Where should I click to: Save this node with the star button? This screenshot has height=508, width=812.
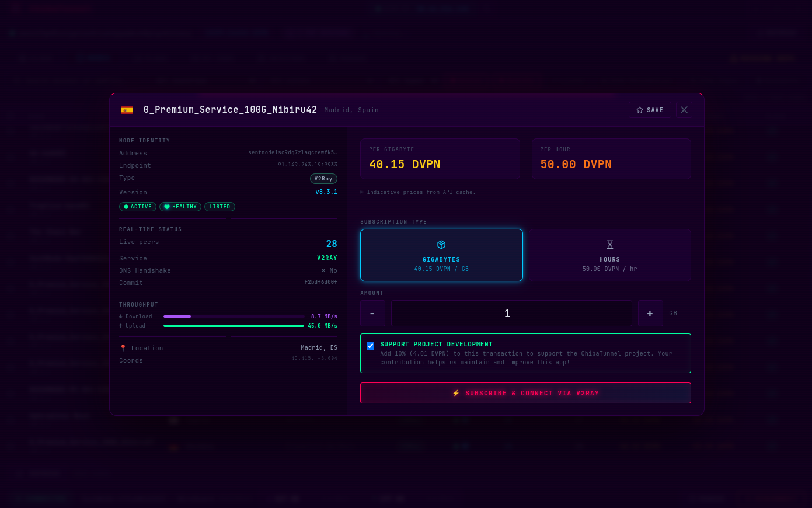tap(650, 110)
